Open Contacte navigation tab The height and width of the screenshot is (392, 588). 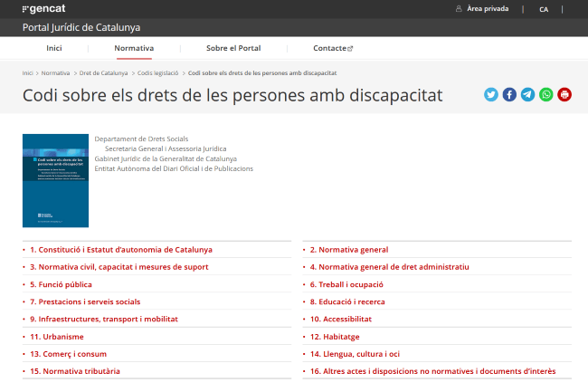pos(333,48)
